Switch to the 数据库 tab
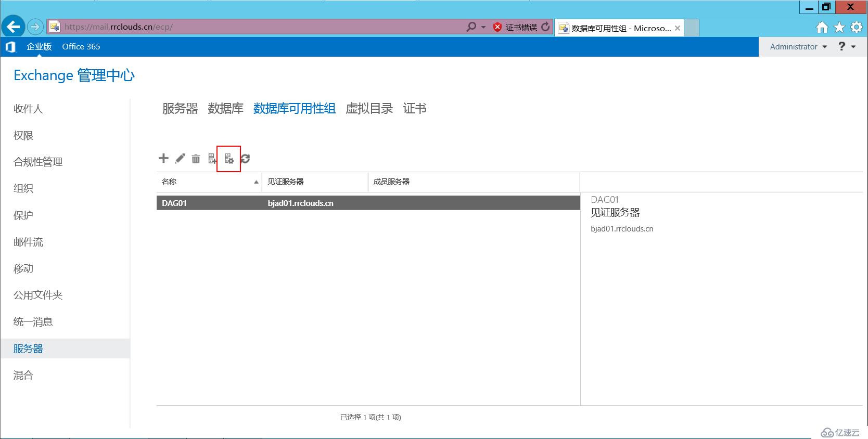868x439 pixels. [x=225, y=108]
